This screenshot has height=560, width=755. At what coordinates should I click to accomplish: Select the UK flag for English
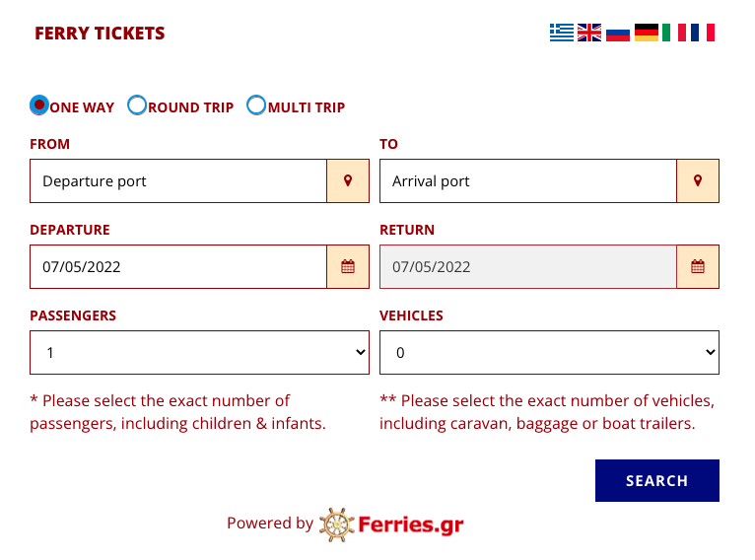tap(589, 33)
